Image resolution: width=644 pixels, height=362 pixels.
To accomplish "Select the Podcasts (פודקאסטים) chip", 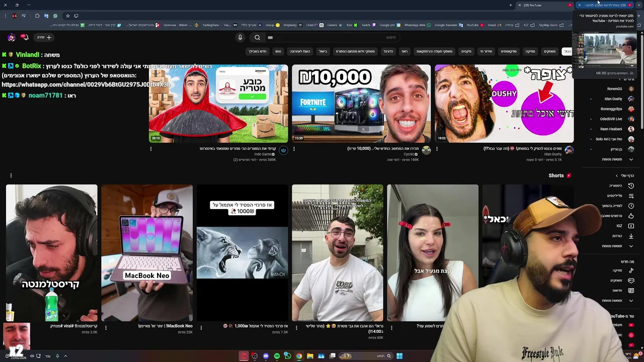I will coord(509,51).
